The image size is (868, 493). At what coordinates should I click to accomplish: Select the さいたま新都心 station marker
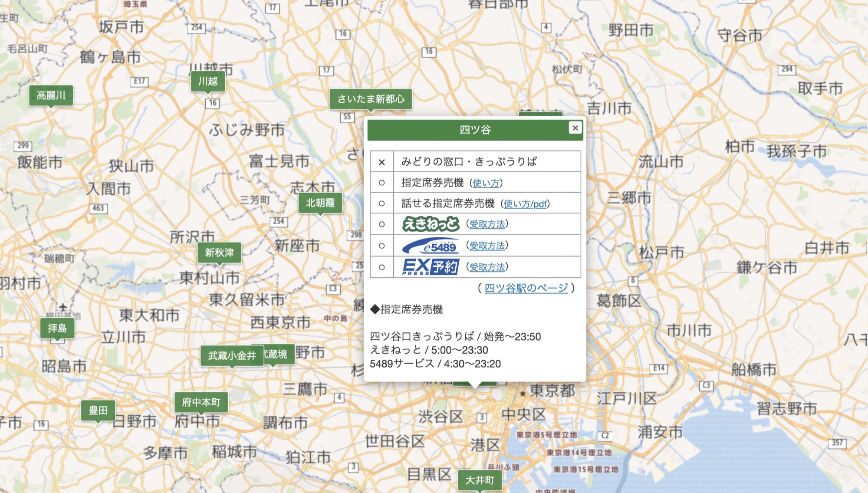click(x=371, y=99)
